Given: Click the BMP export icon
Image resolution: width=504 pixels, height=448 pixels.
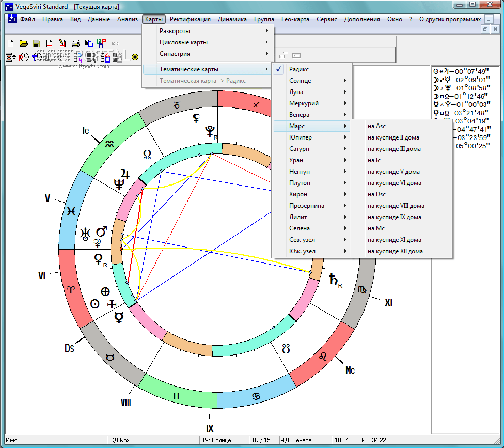Looking at the screenshot, I should tap(102, 43).
